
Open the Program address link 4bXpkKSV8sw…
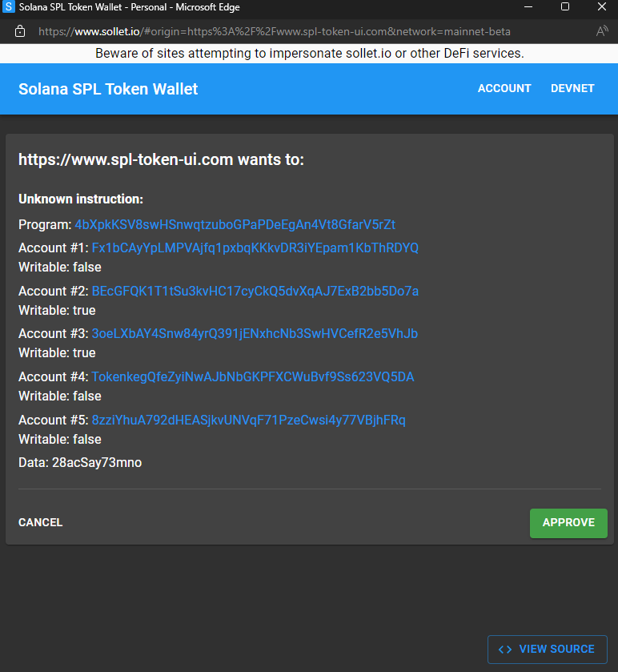tap(235, 224)
